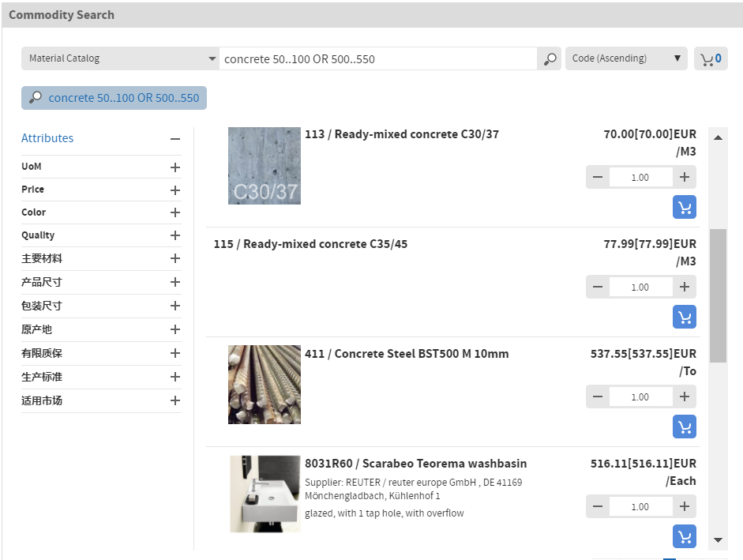Expand the Price attribute filter
The height and width of the screenshot is (560, 743).
coord(174,190)
